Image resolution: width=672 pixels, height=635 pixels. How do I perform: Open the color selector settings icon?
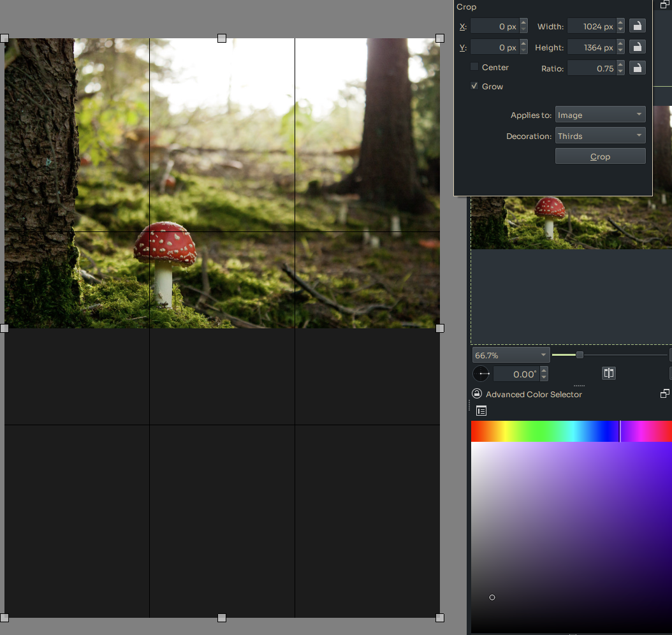point(481,411)
